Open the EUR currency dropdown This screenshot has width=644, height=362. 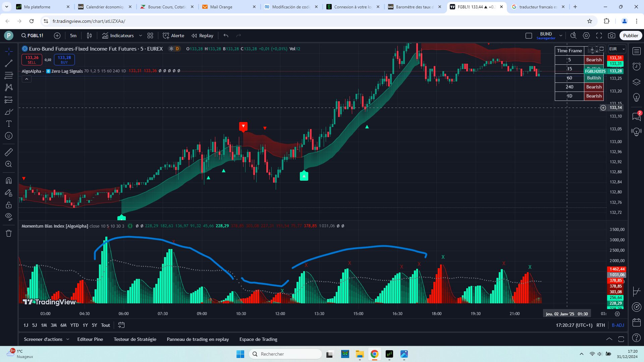[617, 49]
